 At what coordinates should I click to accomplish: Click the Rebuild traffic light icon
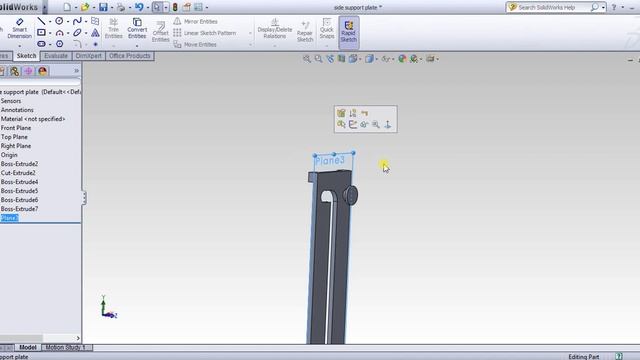click(x=175, y=7)
